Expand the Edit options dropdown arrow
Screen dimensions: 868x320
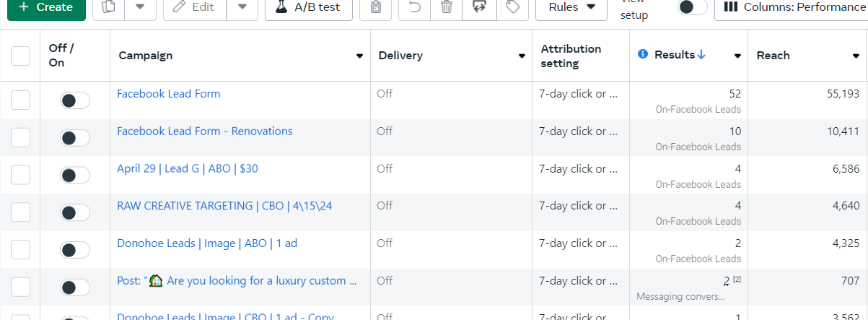pos(242,7)
